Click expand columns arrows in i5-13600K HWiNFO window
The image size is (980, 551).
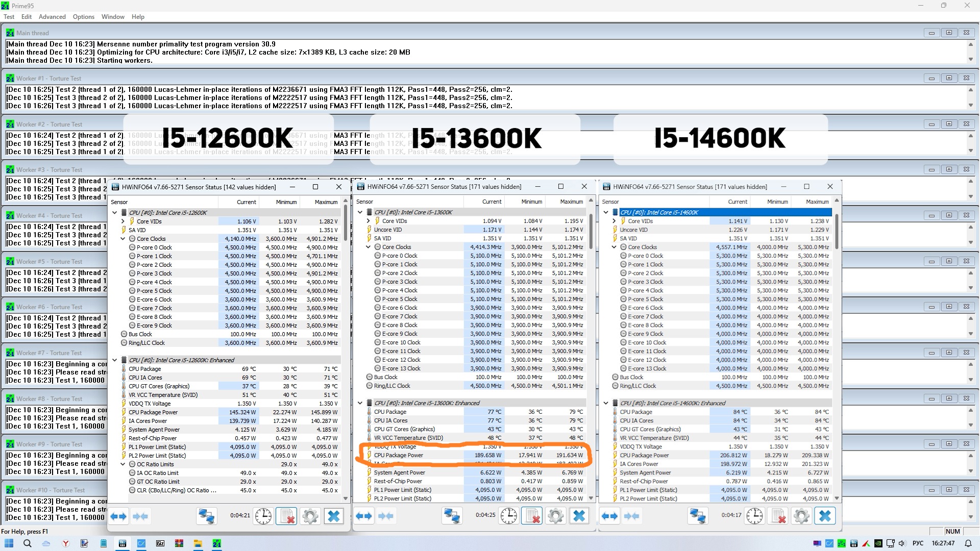pyautogui.click(x=364, y=516)
